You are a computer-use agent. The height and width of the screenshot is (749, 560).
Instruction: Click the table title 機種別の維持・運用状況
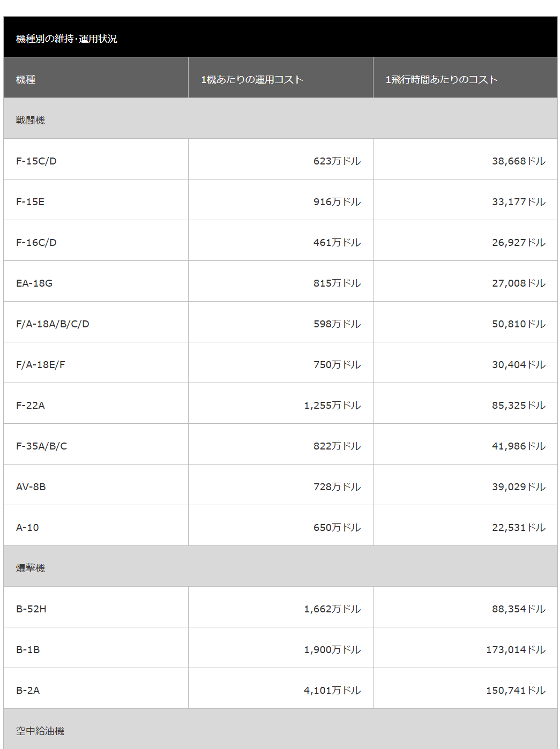point(66,39)
